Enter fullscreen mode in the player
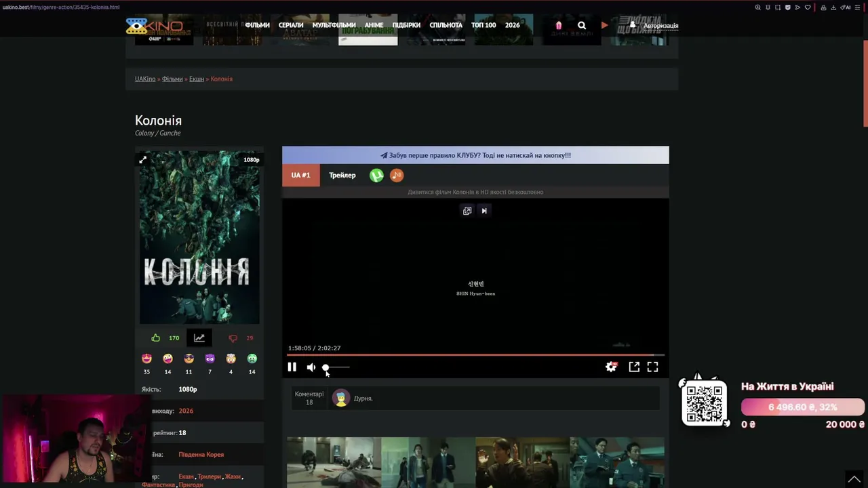The image size is (868, 488). point(652,367)
